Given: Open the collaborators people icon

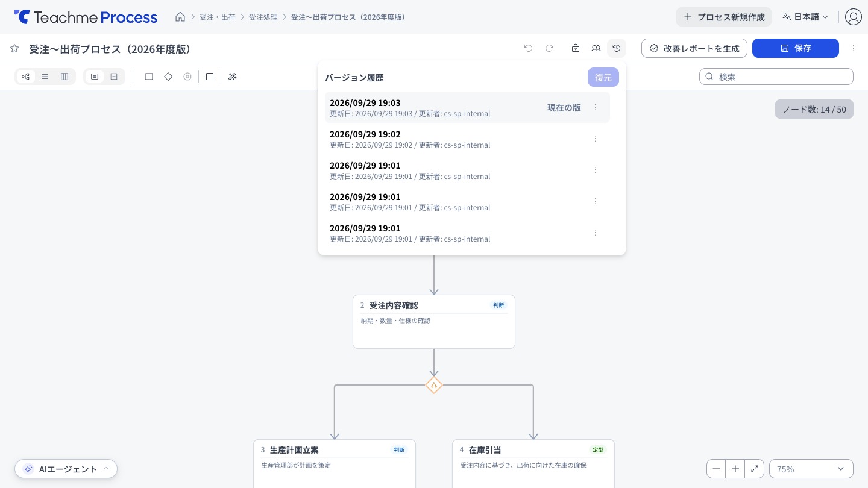Looking at the screenshot, I should pyautogui.click(x=596, y=48).
